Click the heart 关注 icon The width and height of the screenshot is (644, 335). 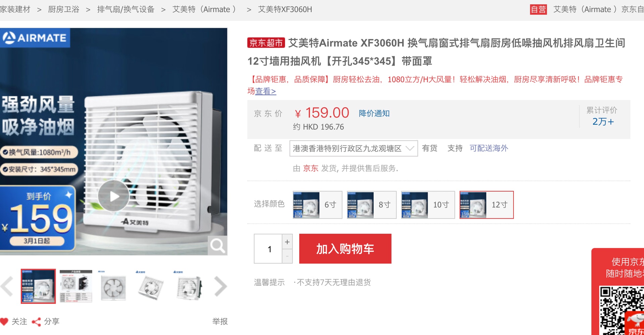4,322
